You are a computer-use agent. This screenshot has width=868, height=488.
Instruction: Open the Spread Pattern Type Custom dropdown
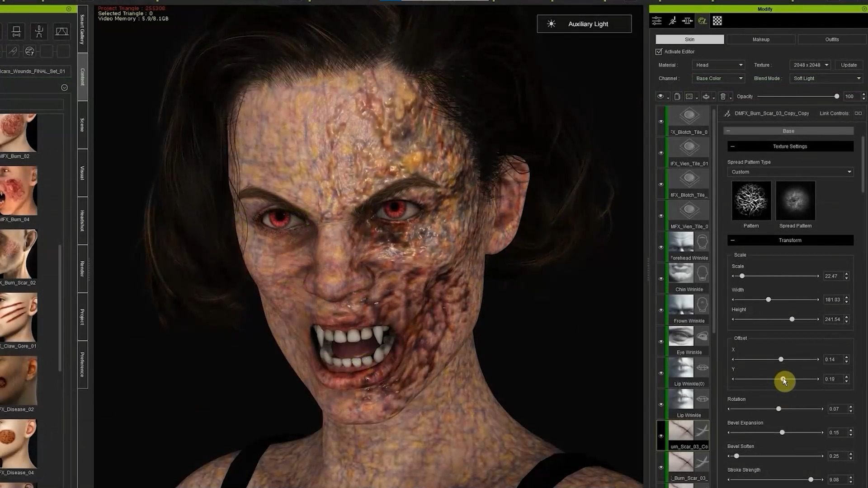790,172
